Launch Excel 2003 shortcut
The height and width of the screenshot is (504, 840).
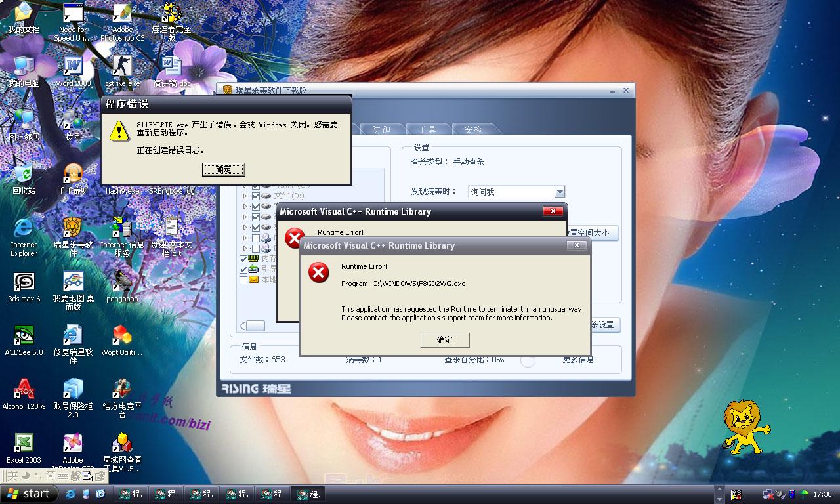pyautogui.click(x=24, y=448)
